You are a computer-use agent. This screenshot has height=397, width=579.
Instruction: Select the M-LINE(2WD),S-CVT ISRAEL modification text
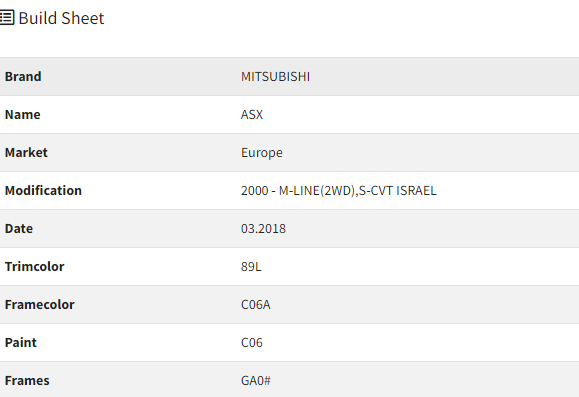coord(357,191)
